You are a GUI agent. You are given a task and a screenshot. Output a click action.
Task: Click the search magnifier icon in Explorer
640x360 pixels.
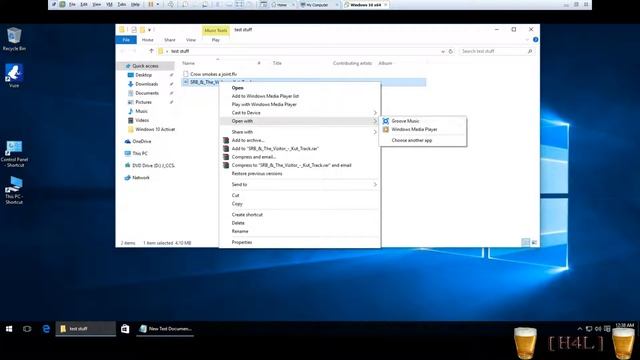[x=530, y=51]
